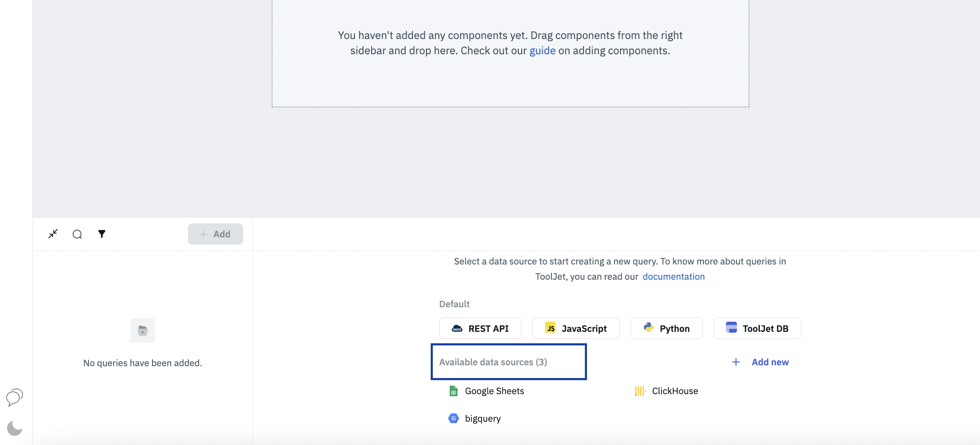Open the query search icon
The width and height of the screenshot is (980, 445).
(x=77, y=234)
